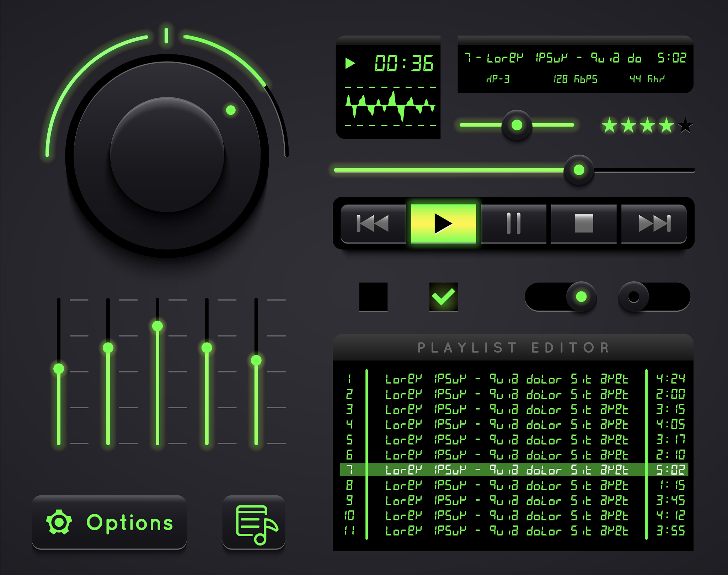Open the playlist music note button
Image resolution: width=728 pixels, height=575 pixels.
tap(254, 522)
